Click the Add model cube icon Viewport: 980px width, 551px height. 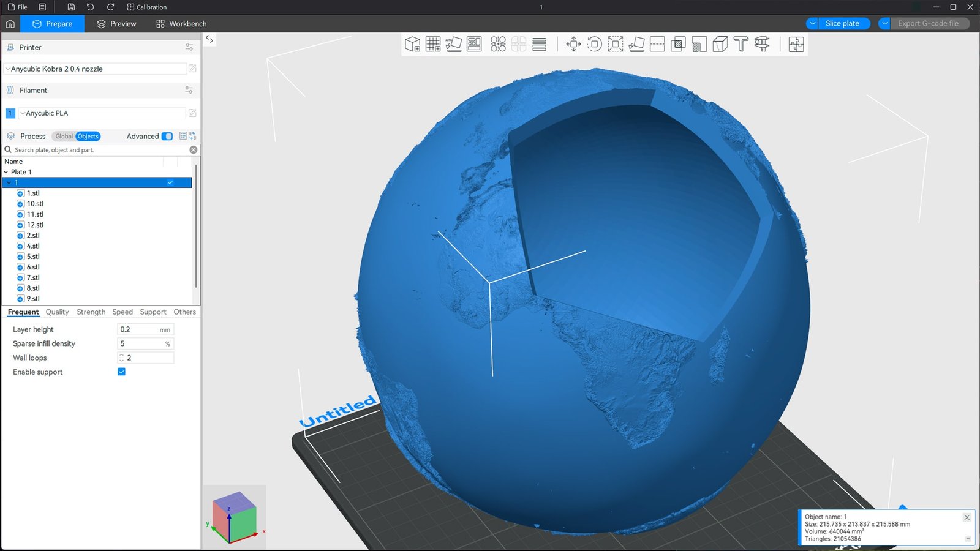pos(412,44)
